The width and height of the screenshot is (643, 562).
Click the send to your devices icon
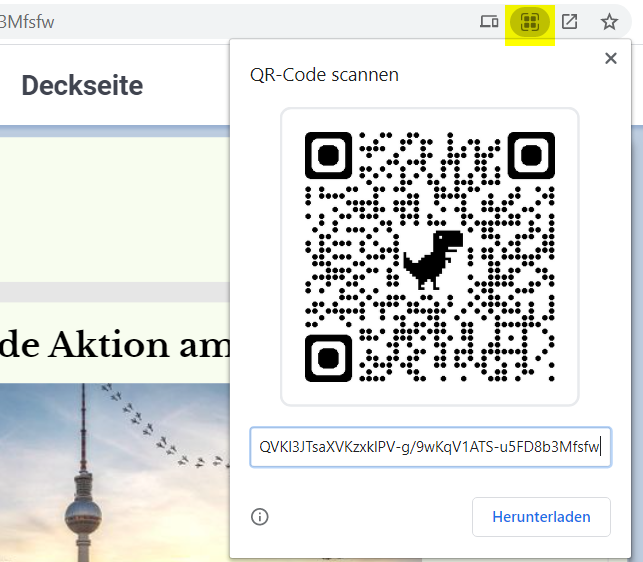click(x=489, y=22)
